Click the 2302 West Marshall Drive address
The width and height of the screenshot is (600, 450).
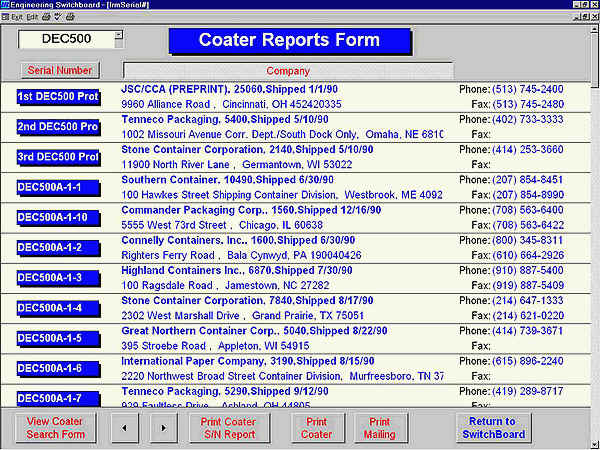(242, 316)
